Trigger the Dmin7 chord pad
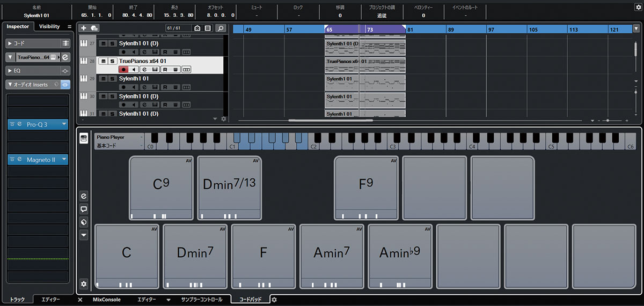 click(195, 256)
